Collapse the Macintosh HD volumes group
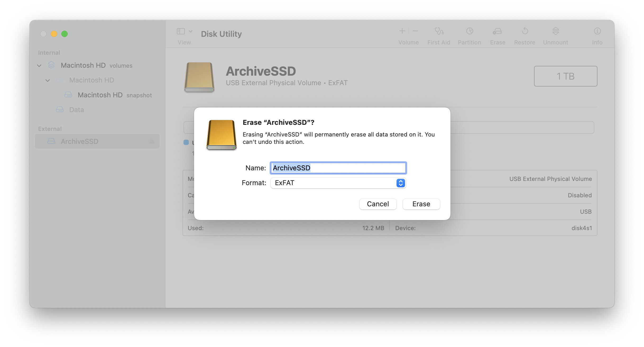The height and width of the screenshot is (347, 644). (x=39, y=66)
